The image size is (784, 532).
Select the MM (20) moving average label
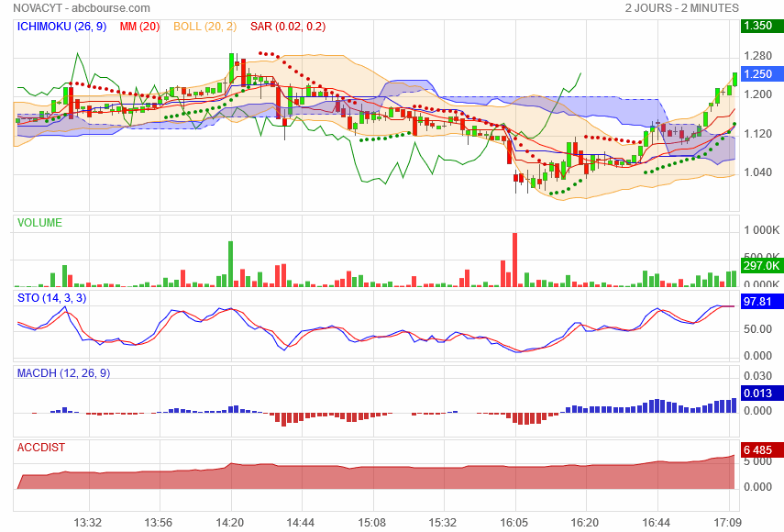[x=140, y=27]
